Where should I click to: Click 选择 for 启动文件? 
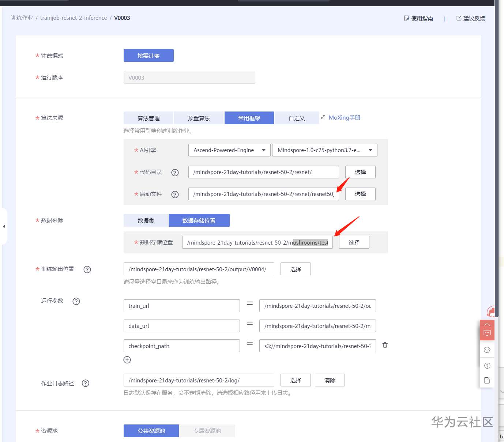coord(360,194)
